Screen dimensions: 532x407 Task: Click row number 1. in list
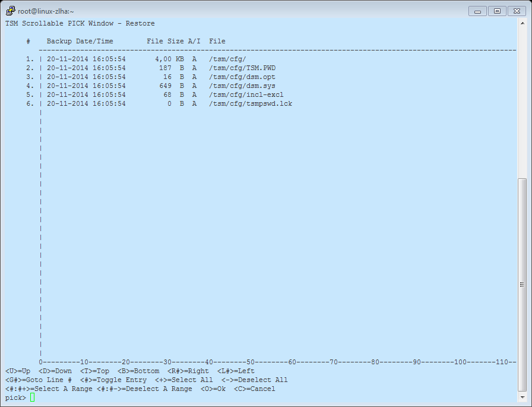tap(30, 59)
